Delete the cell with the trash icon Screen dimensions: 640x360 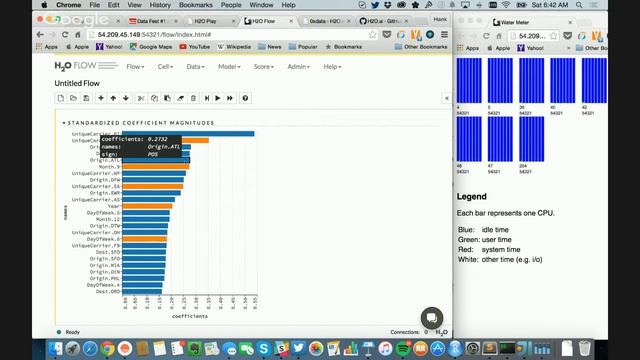pyautogui.click(x=193, y=98)
